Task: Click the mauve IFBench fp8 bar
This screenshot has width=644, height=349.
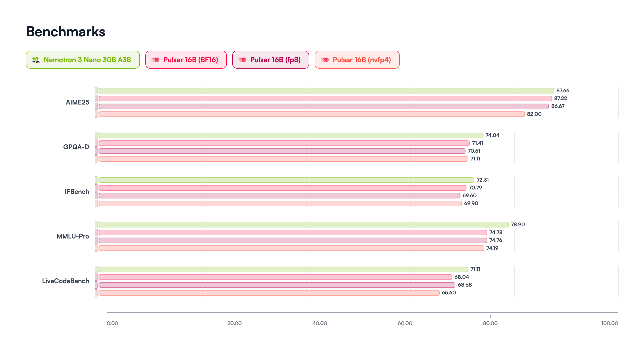Action: click(x=279, y=196)
